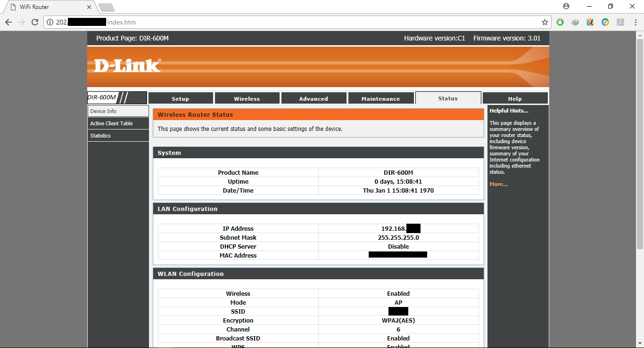Click the Wireless Router Status heading
This screenshot has height=348, width=644.
click(195, 114)
